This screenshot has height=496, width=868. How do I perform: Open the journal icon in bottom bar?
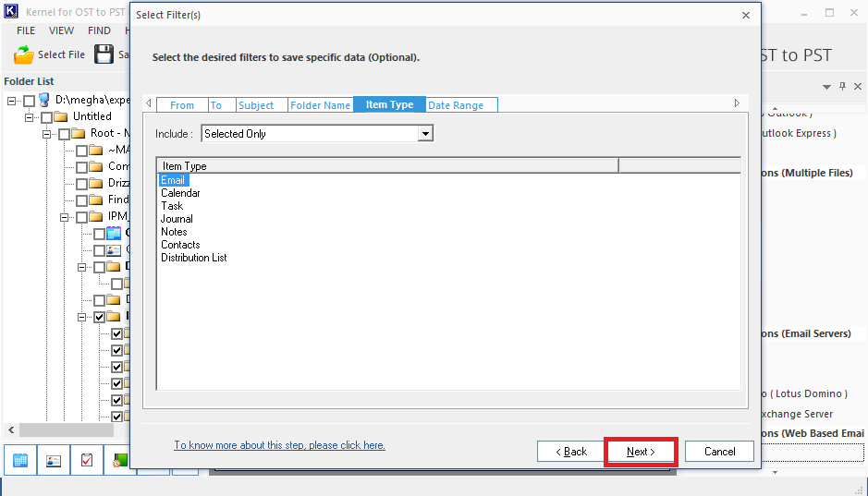point(119,460)
